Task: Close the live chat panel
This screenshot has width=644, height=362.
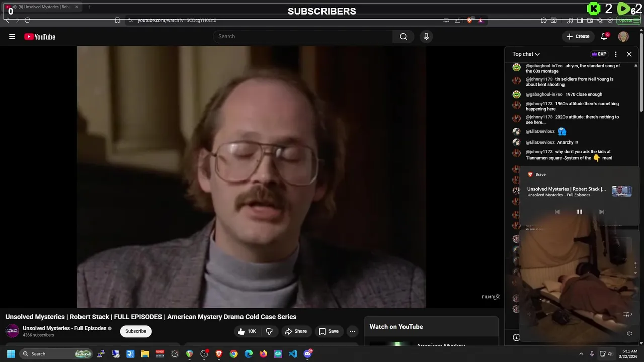Action: coord(629,54)
